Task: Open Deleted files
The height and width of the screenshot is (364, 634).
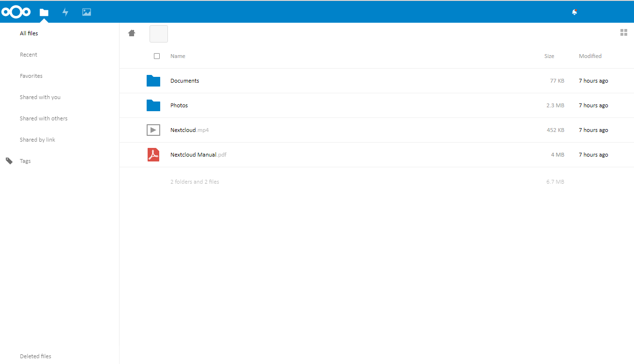Action: 35,356
